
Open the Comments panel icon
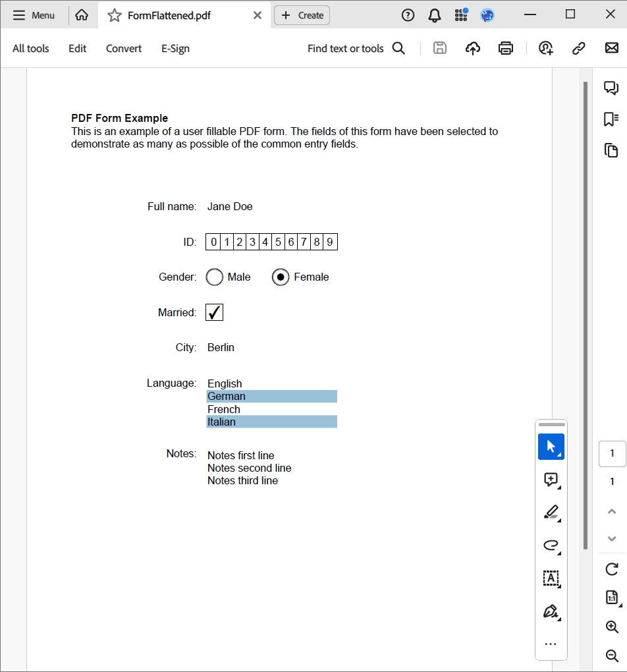click(x=611, y=88)
